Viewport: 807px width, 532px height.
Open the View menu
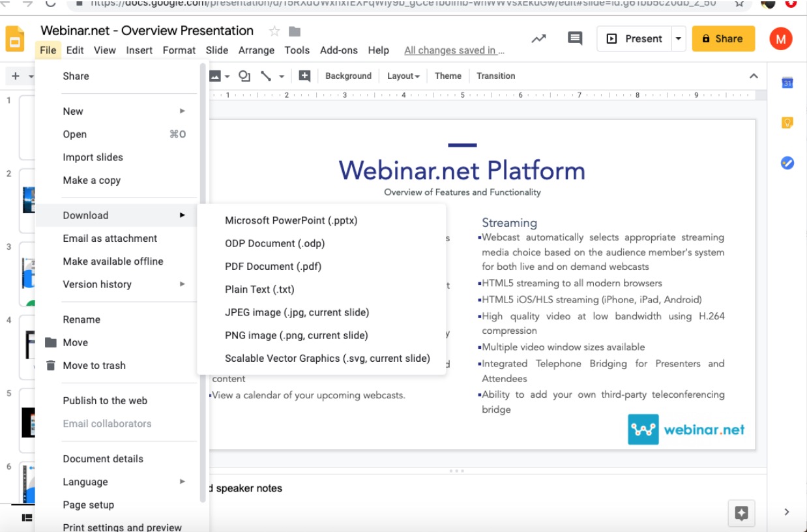(104, 50)
